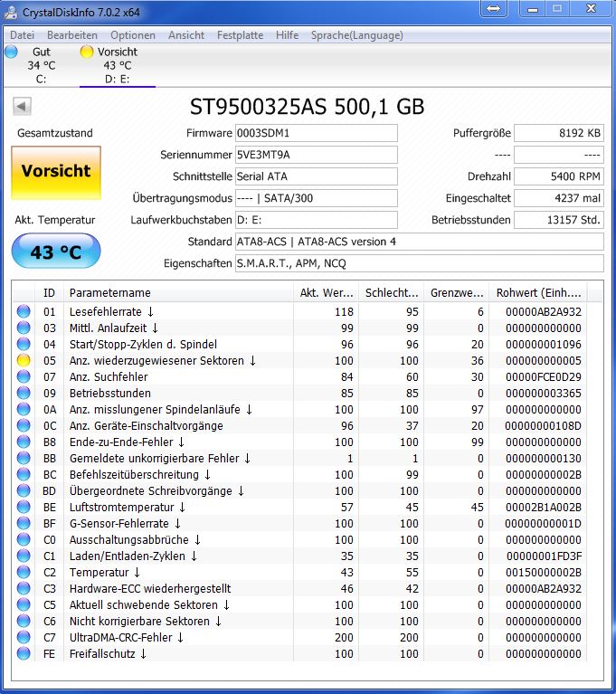Screen dimensions: 616x694
Task: Click the Akt. Wer... column header
Action: click(x=327, y=292)
